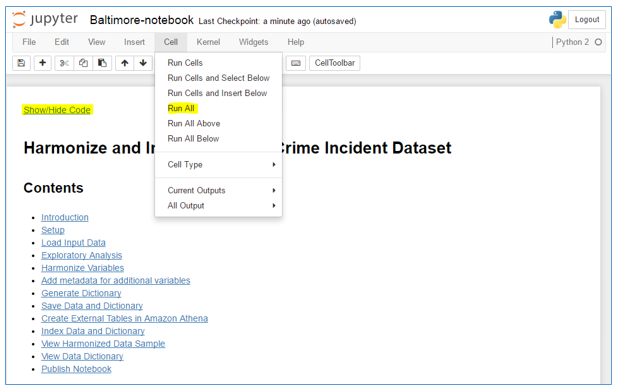The image size is (618, 388).
Task: Open View Data Dictionary link
Action: click(x=82, y=356)
